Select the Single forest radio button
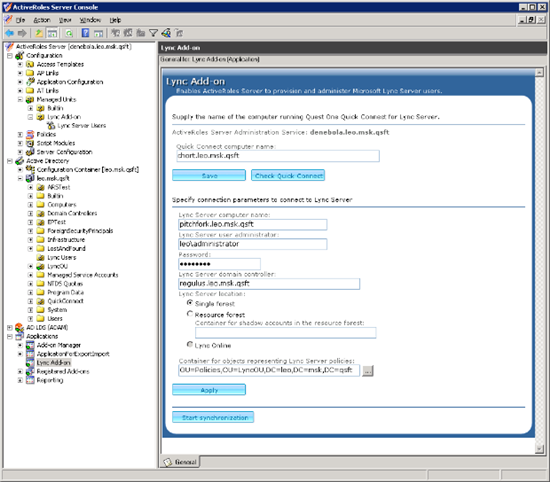Screen dimensions: 550x482 (x=190, y=303)
